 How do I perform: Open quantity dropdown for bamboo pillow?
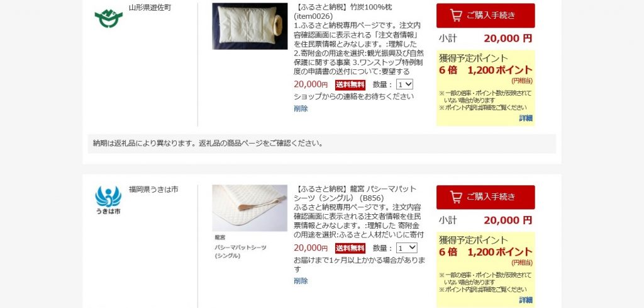point(404,84)
